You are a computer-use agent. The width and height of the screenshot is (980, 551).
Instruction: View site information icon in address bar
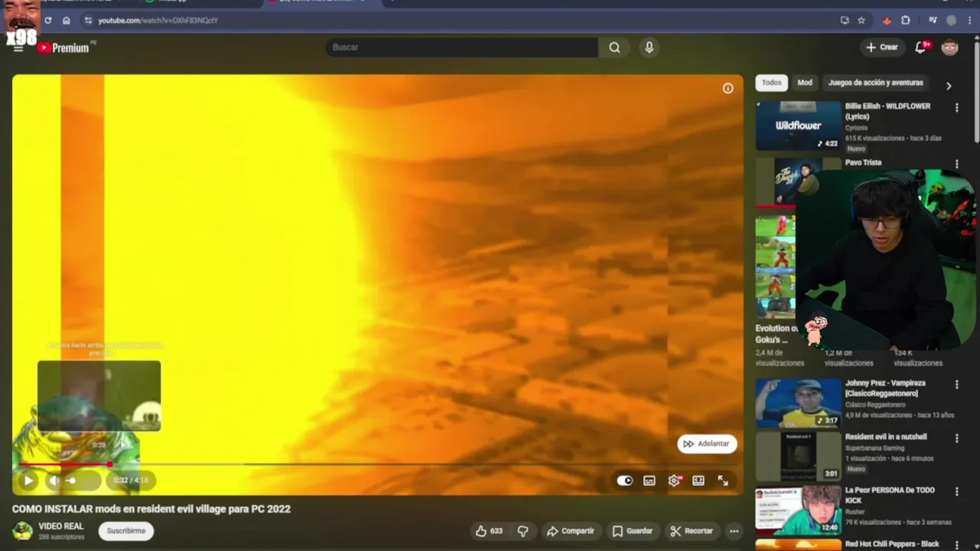pos(88,21)
